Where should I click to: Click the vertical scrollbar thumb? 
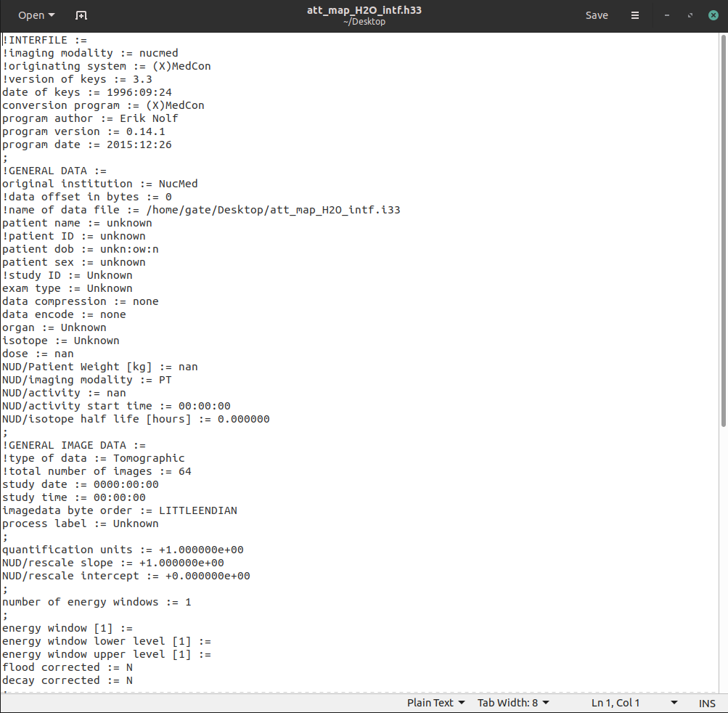[x=723, y=231]
